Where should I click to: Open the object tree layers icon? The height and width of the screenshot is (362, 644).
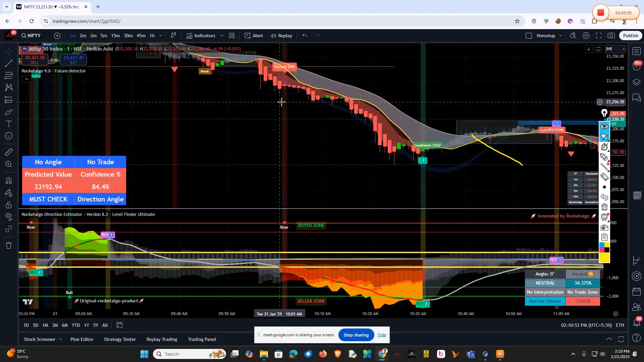coord(637,82)
